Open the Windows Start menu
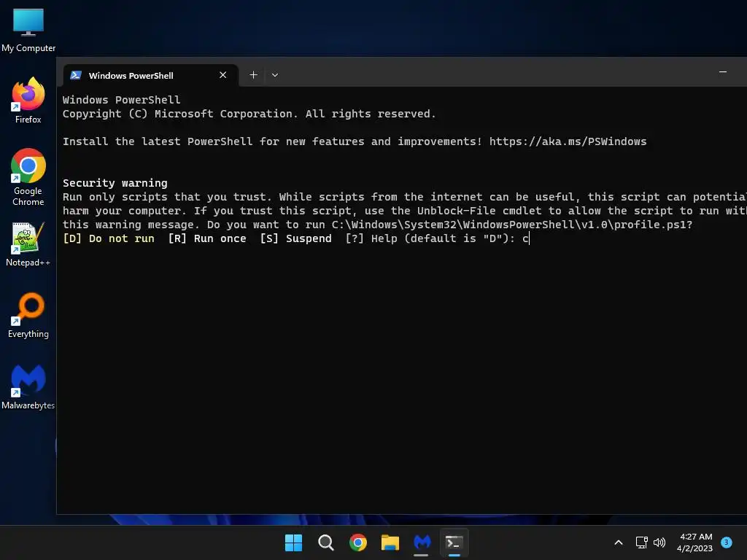This screenshot has height=560, width=747. point(293,542)
